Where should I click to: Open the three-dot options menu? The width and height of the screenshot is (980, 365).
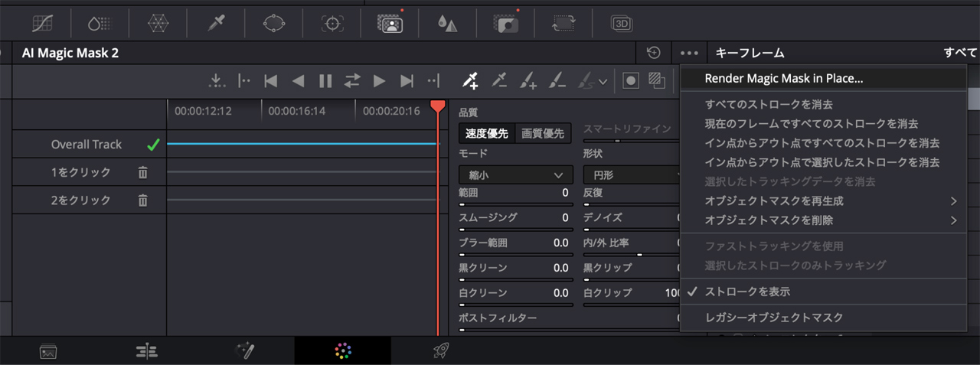point(689,53)
